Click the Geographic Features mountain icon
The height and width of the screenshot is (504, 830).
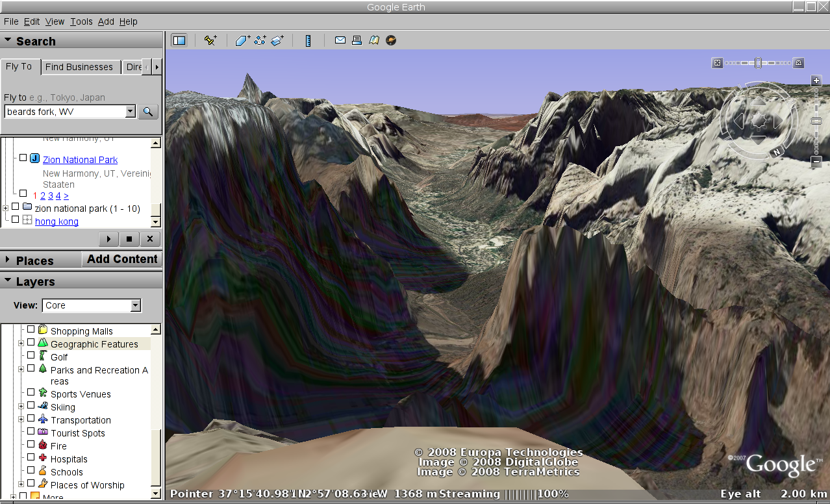tap(43, 343)
